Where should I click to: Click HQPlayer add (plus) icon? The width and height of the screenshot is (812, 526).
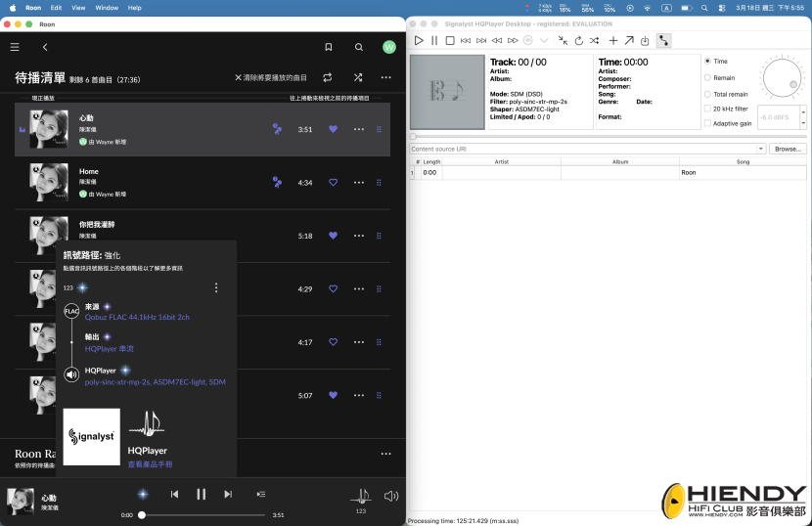coord(613,40)
